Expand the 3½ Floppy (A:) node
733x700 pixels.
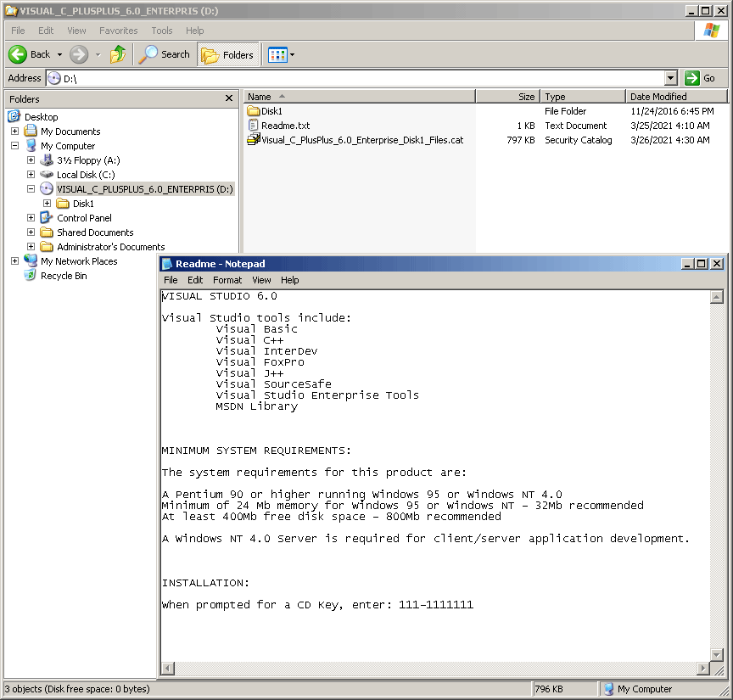(x=31, y=160)
